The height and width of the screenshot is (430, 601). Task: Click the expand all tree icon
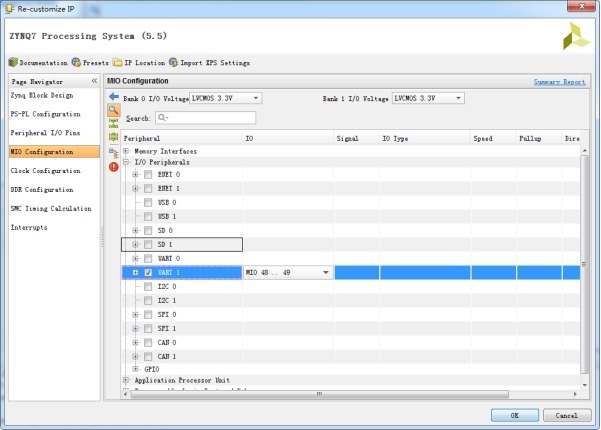113,136
